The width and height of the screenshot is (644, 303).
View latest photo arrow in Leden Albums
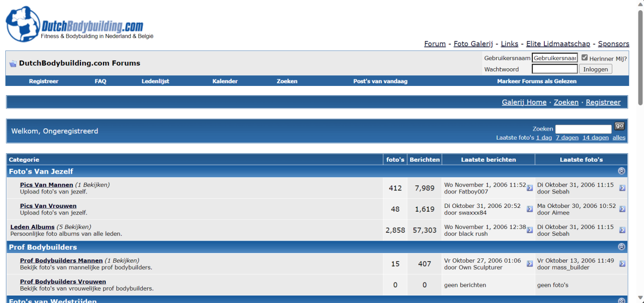point(622,230)
